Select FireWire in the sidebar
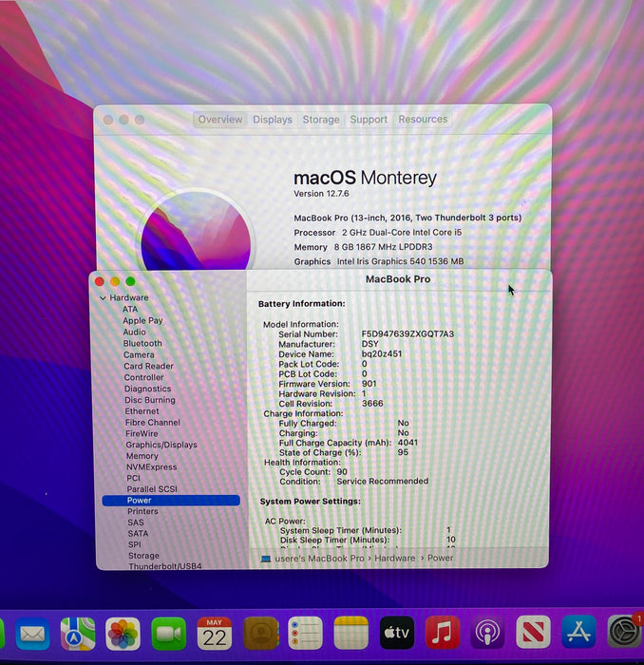The height and width of the screenshot is (665, 644). [142, 434]
